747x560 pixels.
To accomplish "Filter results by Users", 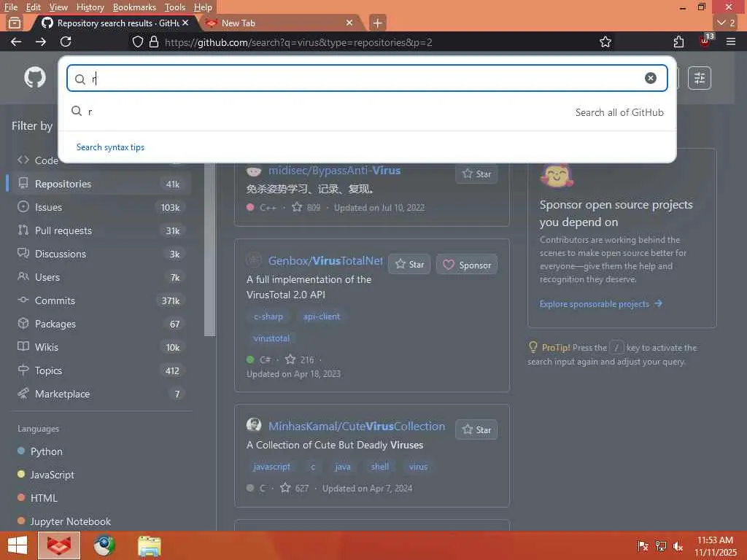I will coord(99,277).
